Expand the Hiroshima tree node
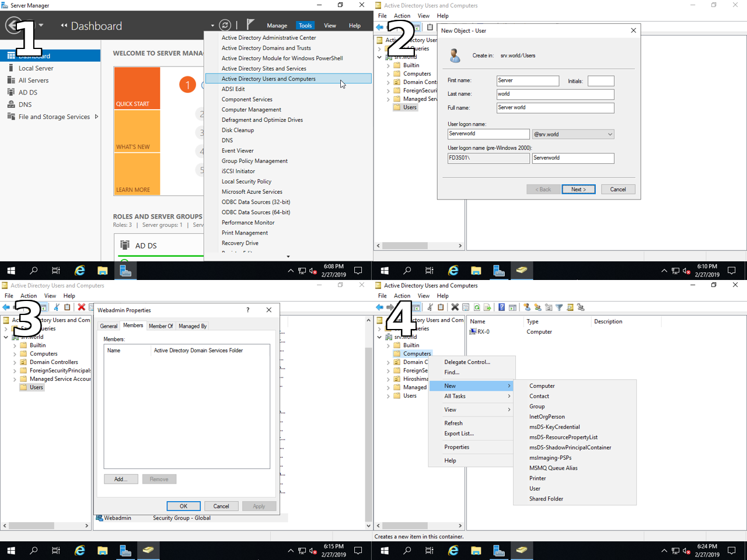The image size is (747, 560). tap(388, 379)
